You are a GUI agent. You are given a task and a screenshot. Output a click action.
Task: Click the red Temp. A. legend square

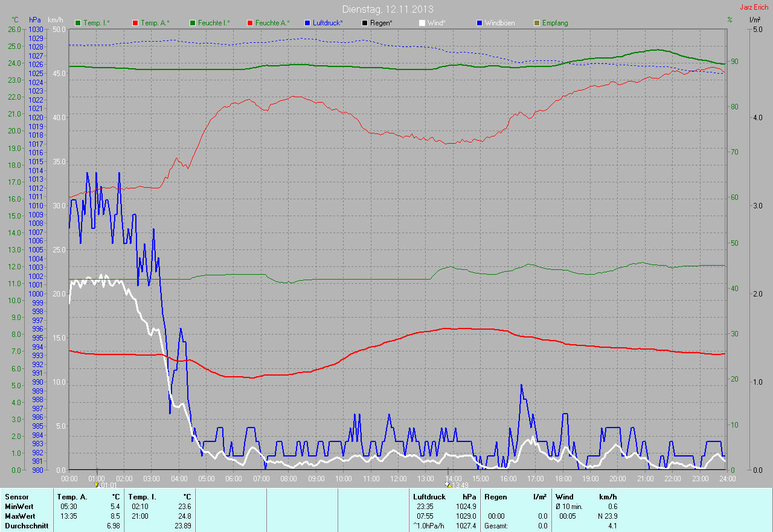coord(135,23)
